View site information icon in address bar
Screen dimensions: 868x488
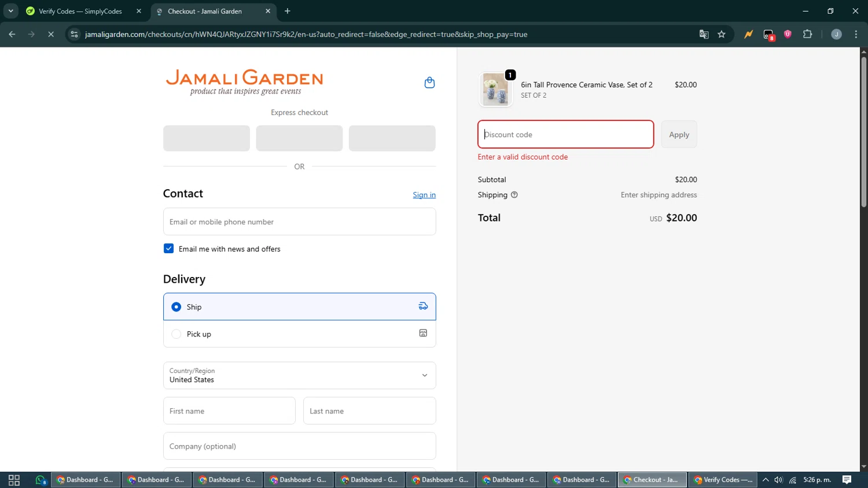74,34
